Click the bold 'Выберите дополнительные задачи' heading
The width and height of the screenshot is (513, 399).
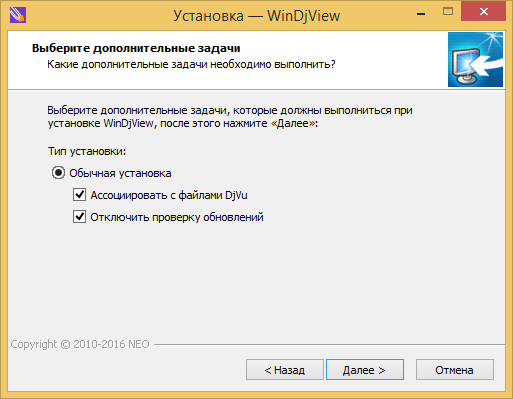[136, 48]
